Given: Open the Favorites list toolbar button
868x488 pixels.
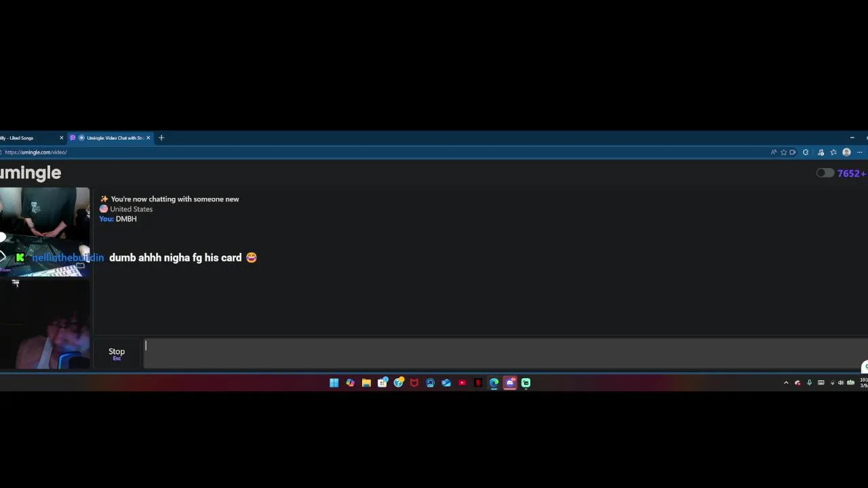Looking at the screenshot, I should tap(833, 152).
